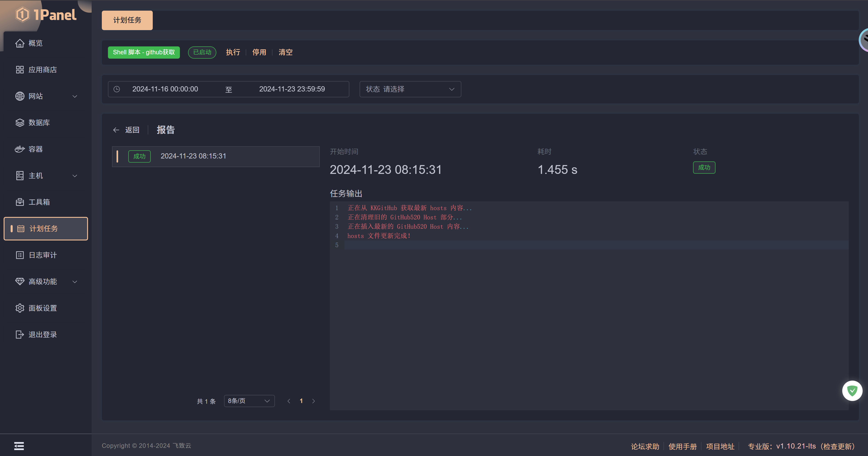Click the start date 2024-11-16 input field
This screenshot has width=868, height=456.
(x=165, y=89)
